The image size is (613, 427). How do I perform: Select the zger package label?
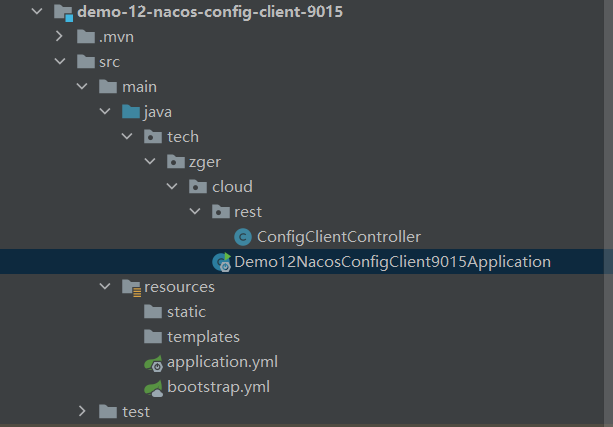tap(205, 163)
